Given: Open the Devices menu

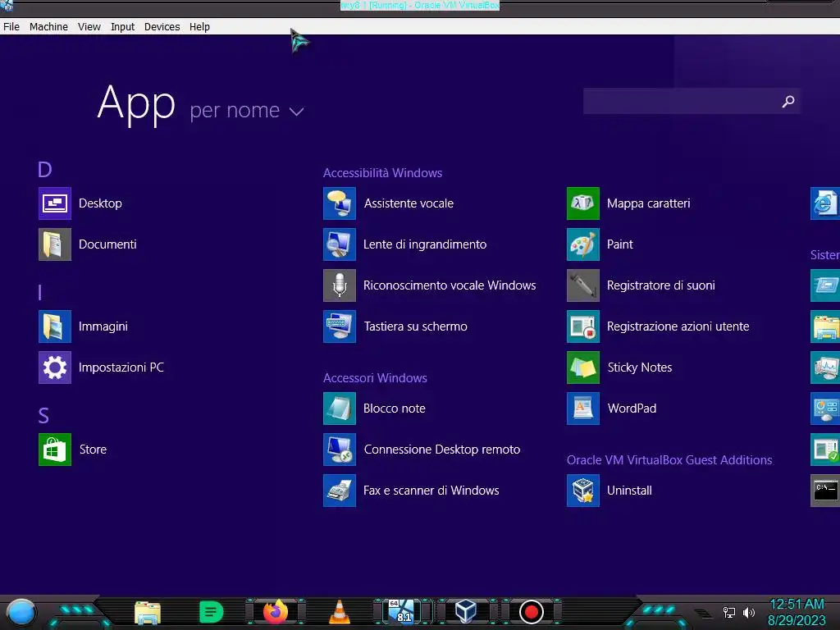Looking at the screenshot, I should [162, 27].
